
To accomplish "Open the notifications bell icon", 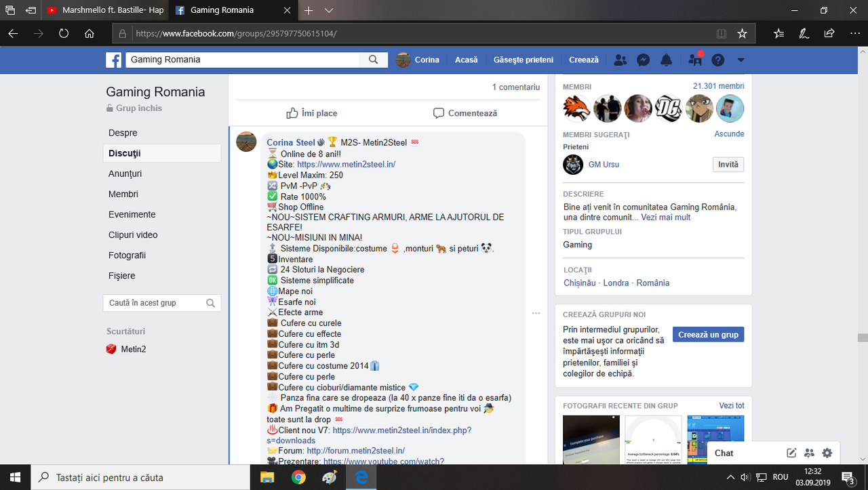I will [x=667, y=60].
